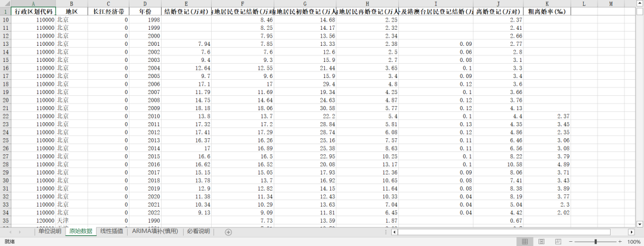Open the ARIMA填补(慎用) sheet tab
This screenshot has width=644, height=246.
tap(155, 231)
